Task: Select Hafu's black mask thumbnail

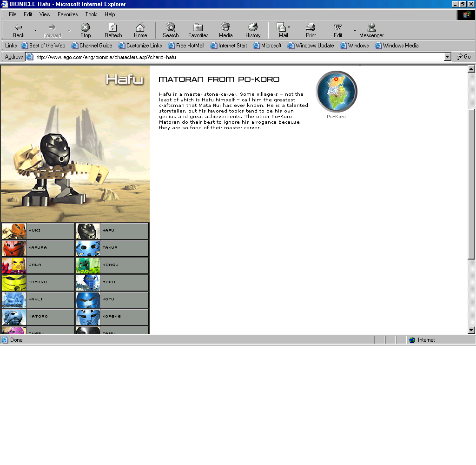Action: tap(88, 231)
